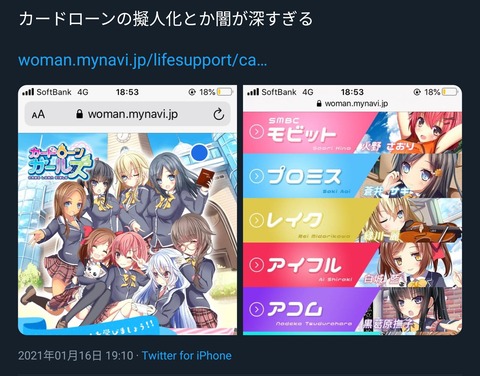Tap the Safari reload icon

(x=218, y=114)
